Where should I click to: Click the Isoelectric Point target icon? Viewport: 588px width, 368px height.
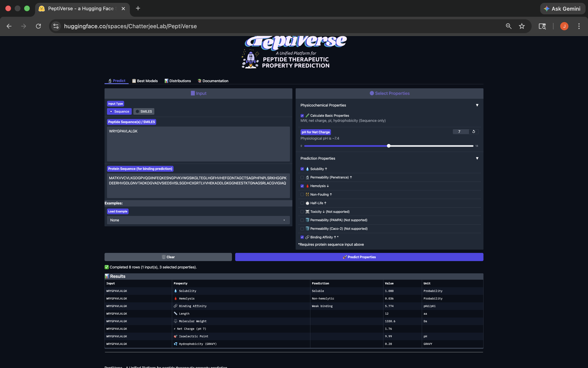click(x=176, y=336)
